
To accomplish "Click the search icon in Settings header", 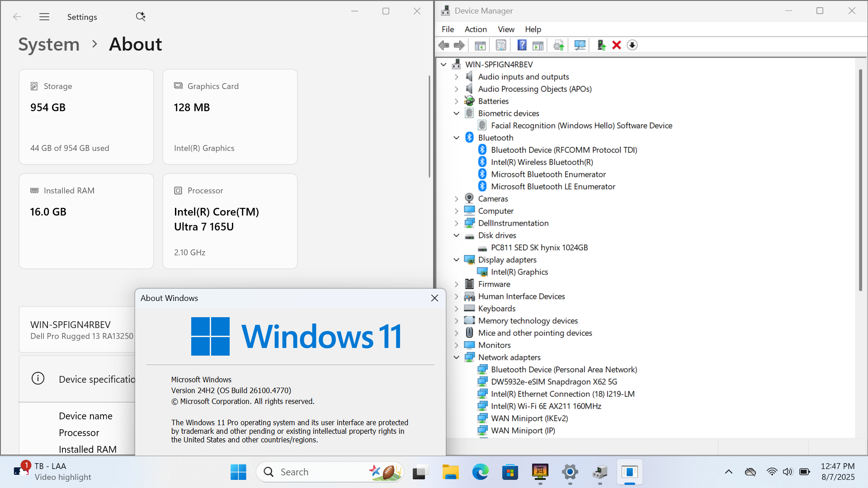I will [x=141, y=17].
